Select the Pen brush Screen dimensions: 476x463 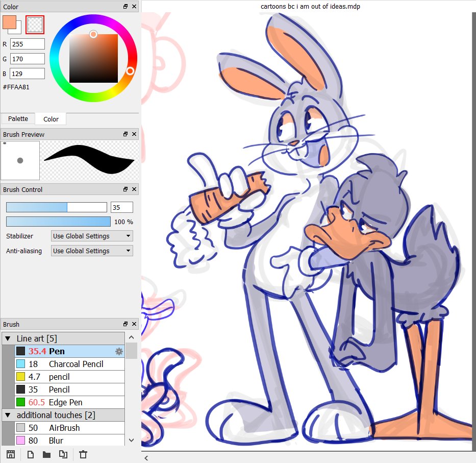click(70, 351)
